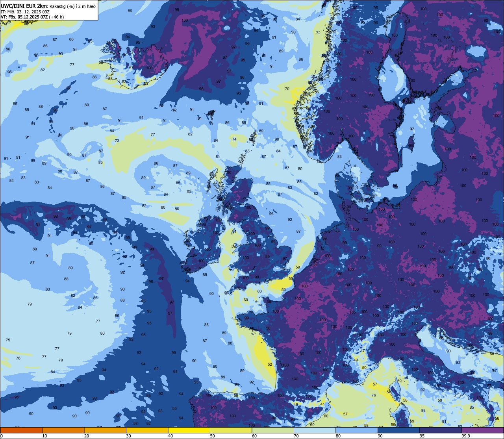
Task: Click the '(+46 h)' forecast offset text
Action: point(56,17)
